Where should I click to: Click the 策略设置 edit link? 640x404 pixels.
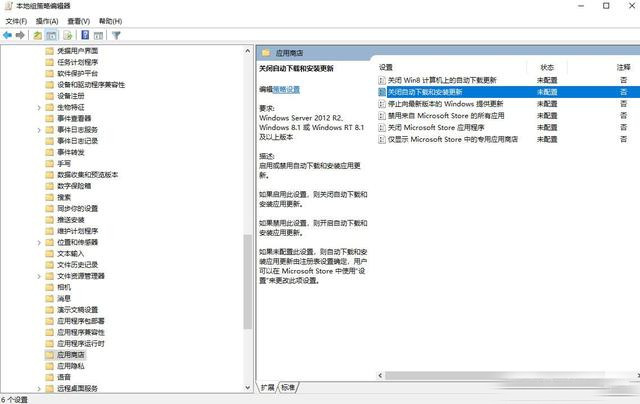[285, 89]
